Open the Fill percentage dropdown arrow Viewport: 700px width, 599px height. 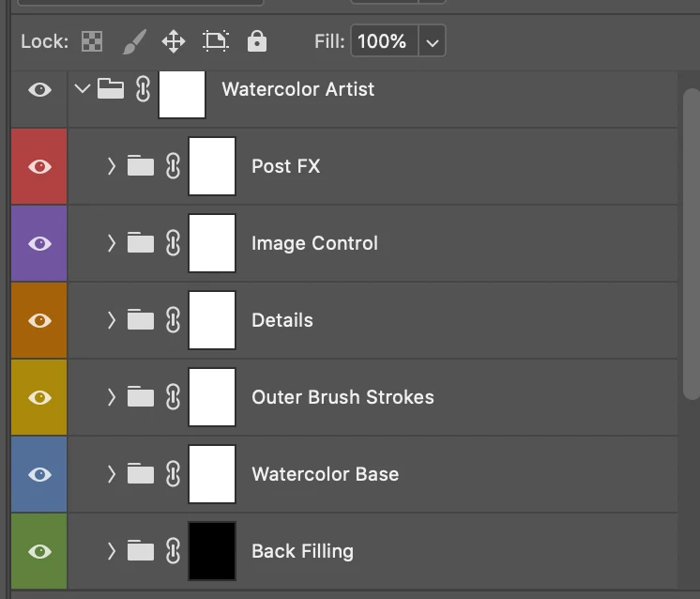click(x=433, y=41)
